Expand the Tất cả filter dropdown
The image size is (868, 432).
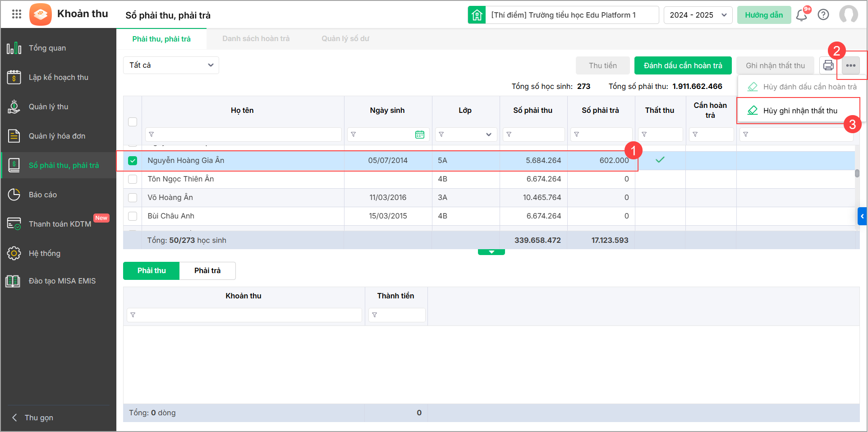click(x=171, y=65)
